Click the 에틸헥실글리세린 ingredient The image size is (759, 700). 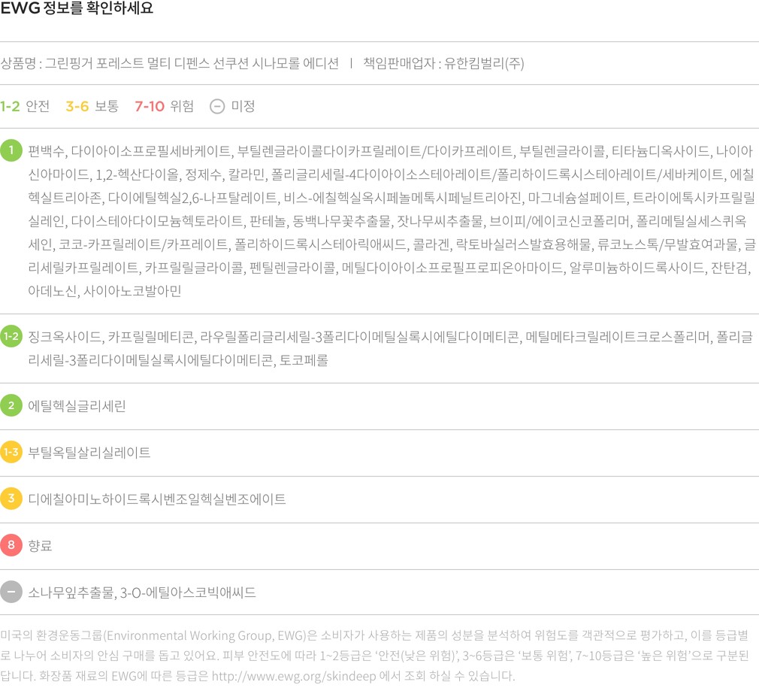[x=77, y=406]
